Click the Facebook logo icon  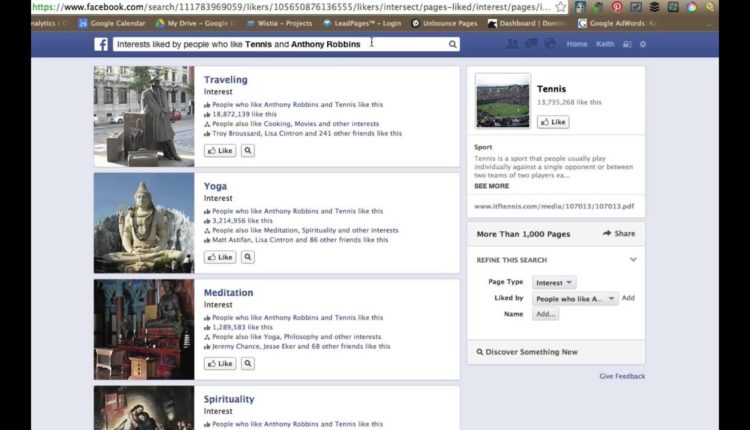(x=101, y=44)
